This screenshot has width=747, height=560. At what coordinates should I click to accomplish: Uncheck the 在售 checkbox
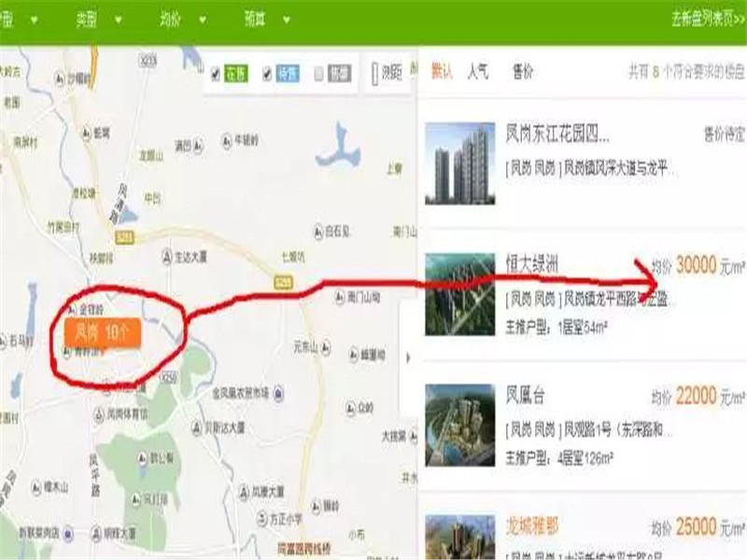[216, 74]
